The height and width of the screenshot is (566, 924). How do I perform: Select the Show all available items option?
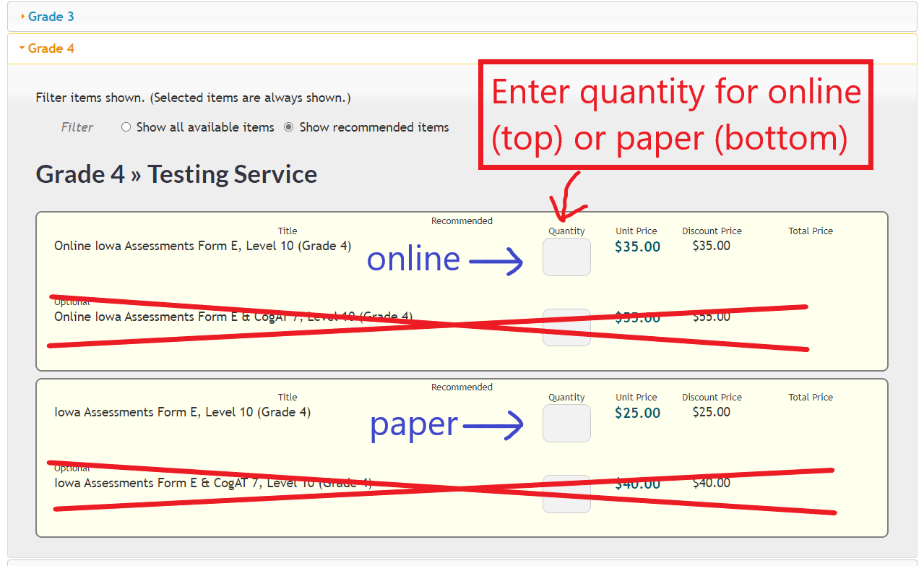(126, 127)
